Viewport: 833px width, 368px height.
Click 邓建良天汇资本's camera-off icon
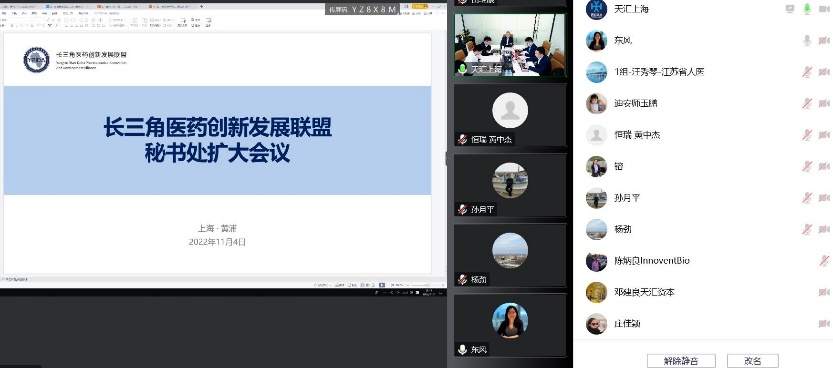point(824,292)
